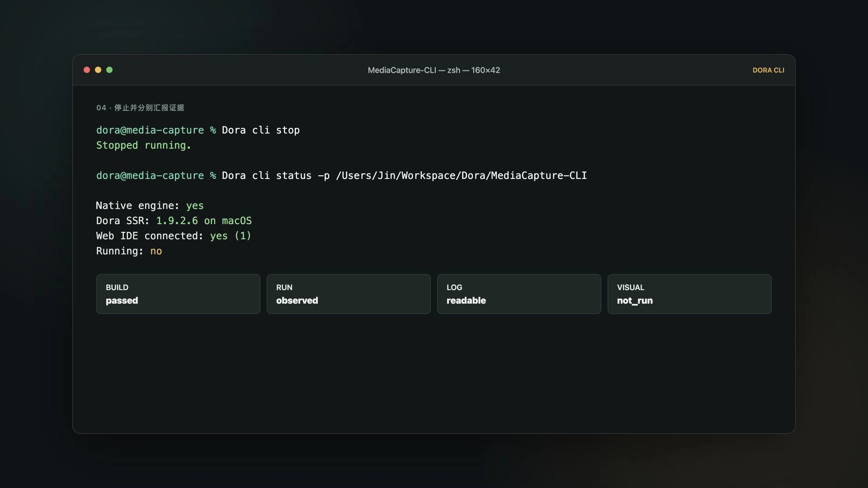Click the 'Dora cli stop' command line
The height and width of the screenshot is (488, 868).
(198, 130)
